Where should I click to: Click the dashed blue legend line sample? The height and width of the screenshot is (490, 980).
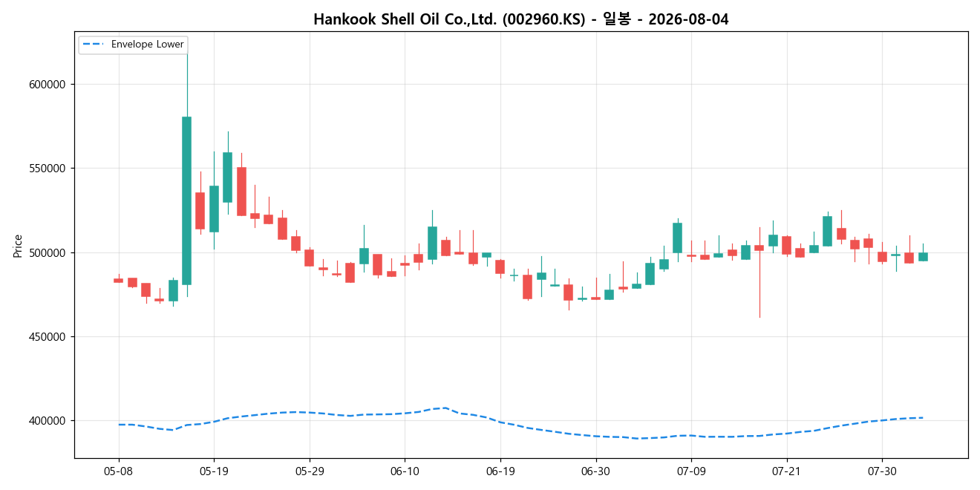tap(94, 45)
